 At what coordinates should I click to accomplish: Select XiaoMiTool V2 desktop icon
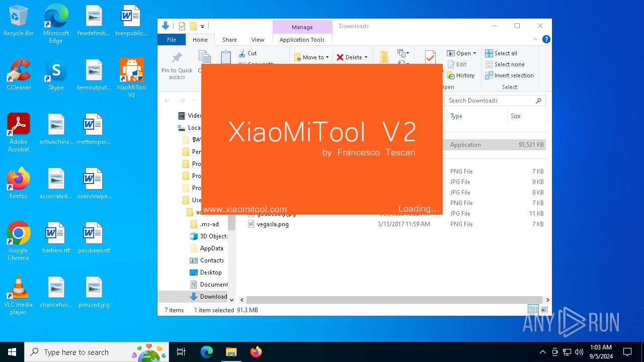pyautogui.click(x=131, y=78)
